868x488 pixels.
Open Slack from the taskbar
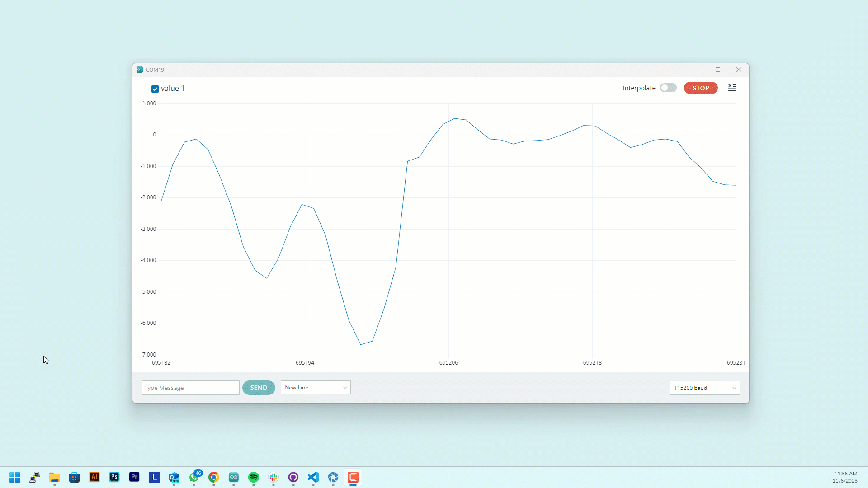274,478
